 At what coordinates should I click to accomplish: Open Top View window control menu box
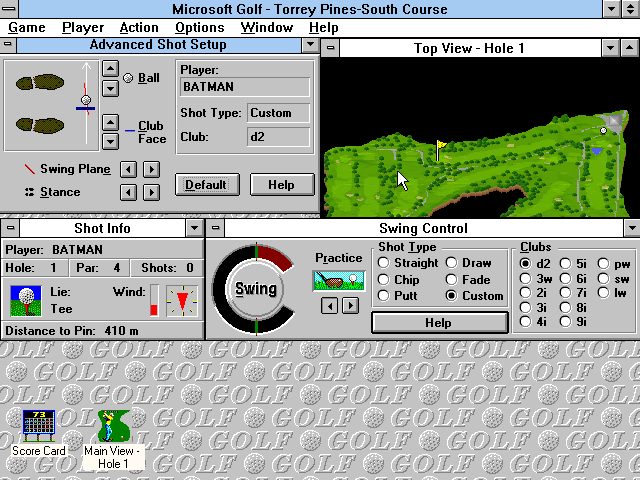point(331,48)
